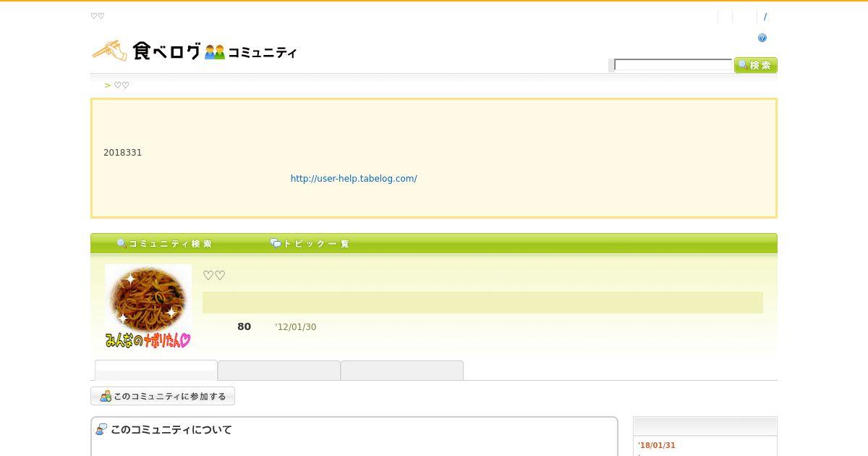Open the ♡♡ breadcrumb link

(122, 85)
